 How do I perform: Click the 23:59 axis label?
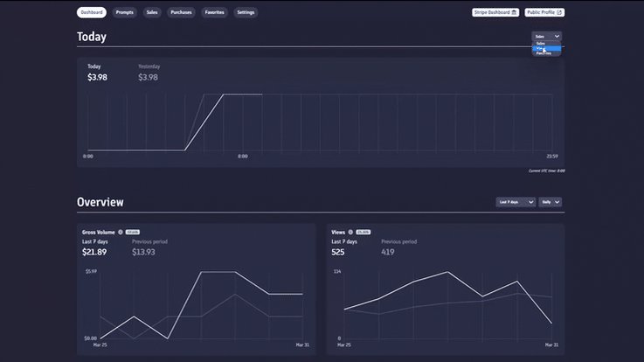click(552, 157)
